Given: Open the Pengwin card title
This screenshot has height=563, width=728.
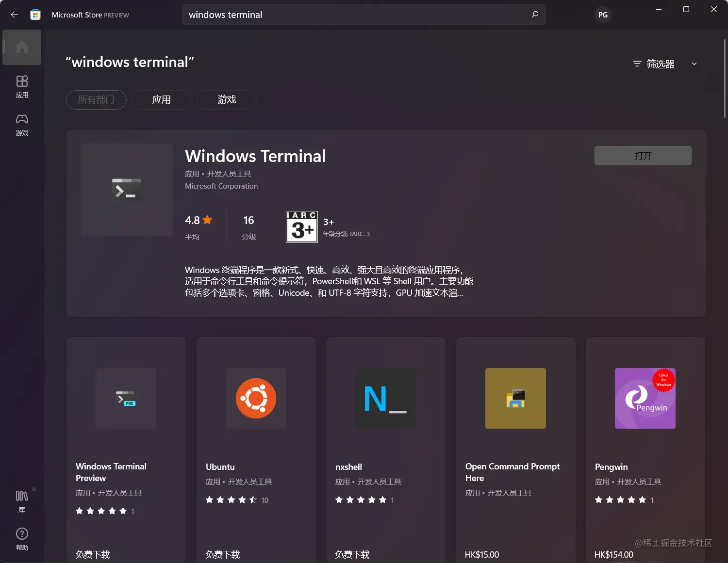Looking at the screenshot, I should pos(612,467).
